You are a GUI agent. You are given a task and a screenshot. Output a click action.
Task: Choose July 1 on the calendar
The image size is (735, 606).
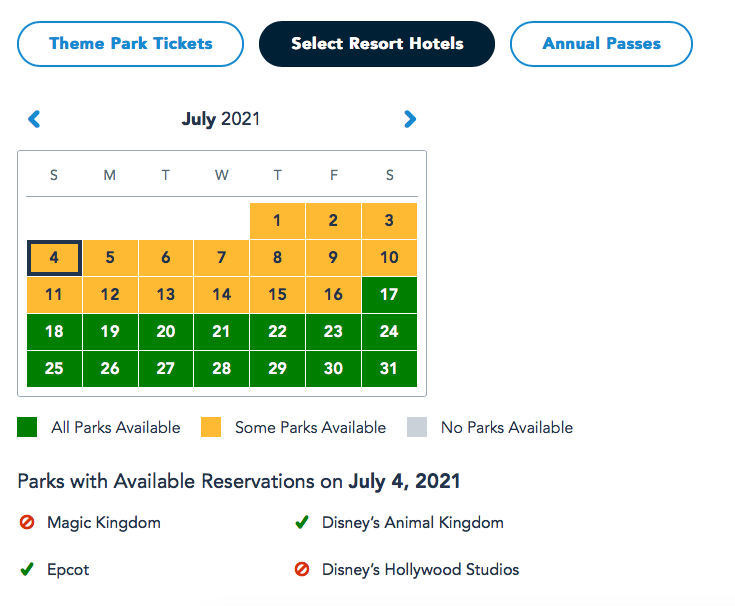tap(277, 221)
